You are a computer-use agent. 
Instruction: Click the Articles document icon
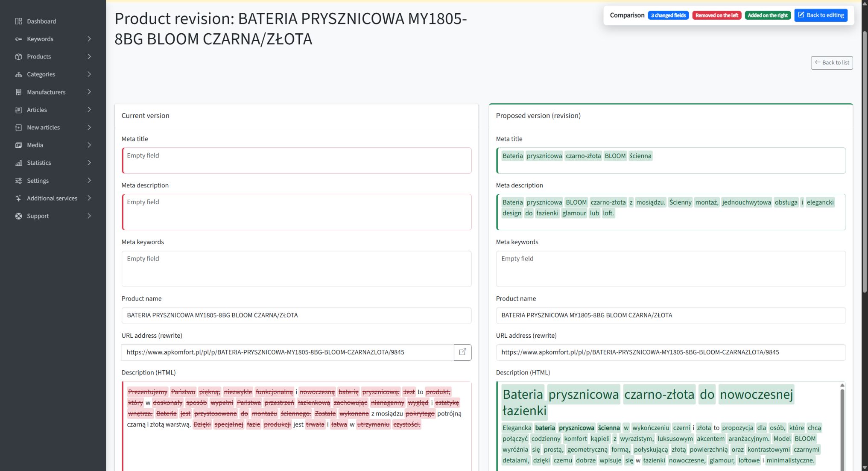[18, 110]
